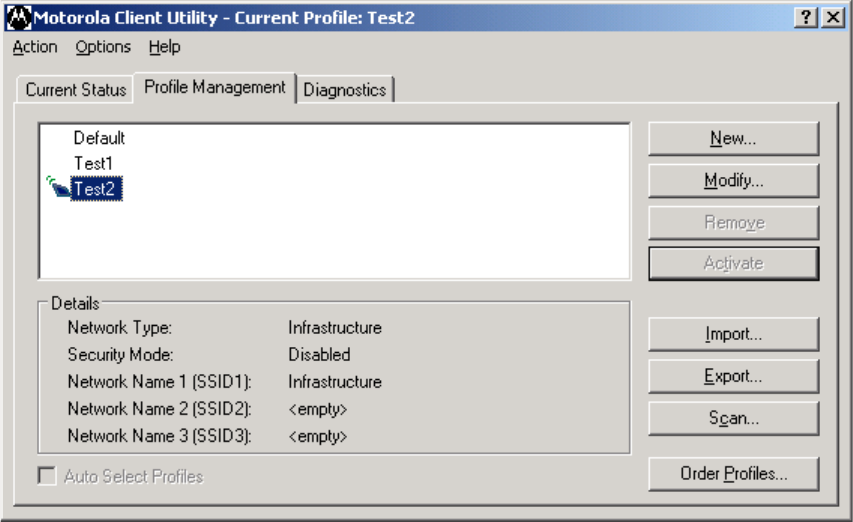Click the question mark help button in title bar
The width and height of the screenshot is (853, 522).
pos(806,17)
